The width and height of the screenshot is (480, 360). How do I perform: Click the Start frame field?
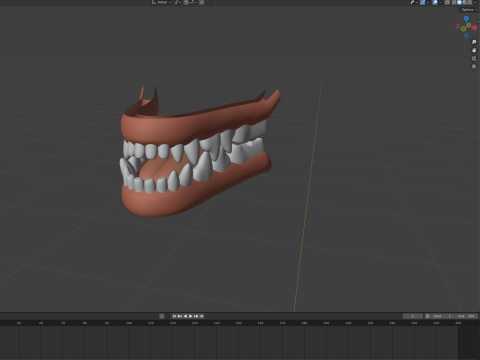[442, 316]
